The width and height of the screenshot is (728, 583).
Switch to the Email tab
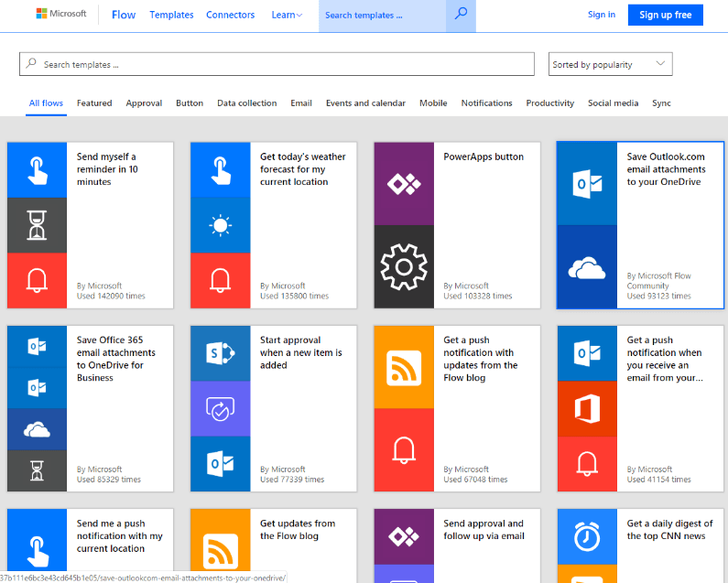coord(301,103)
